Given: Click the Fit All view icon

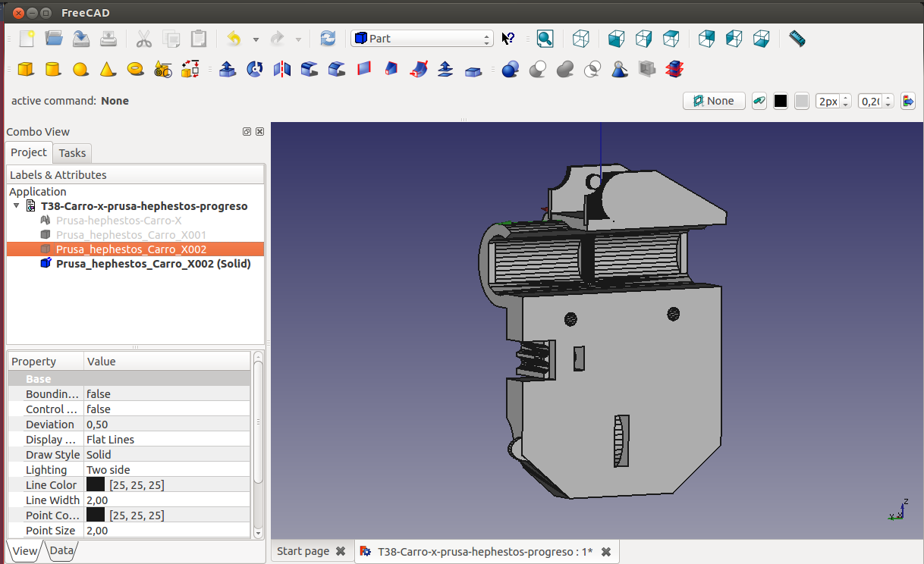Looking at the screenshot, I should point(545,39).
